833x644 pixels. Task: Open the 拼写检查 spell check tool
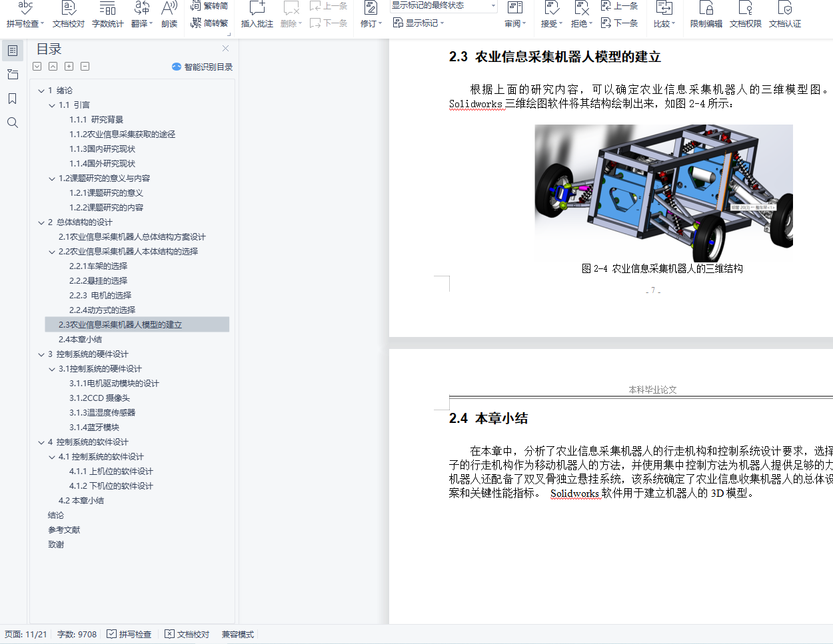[25, 15]
